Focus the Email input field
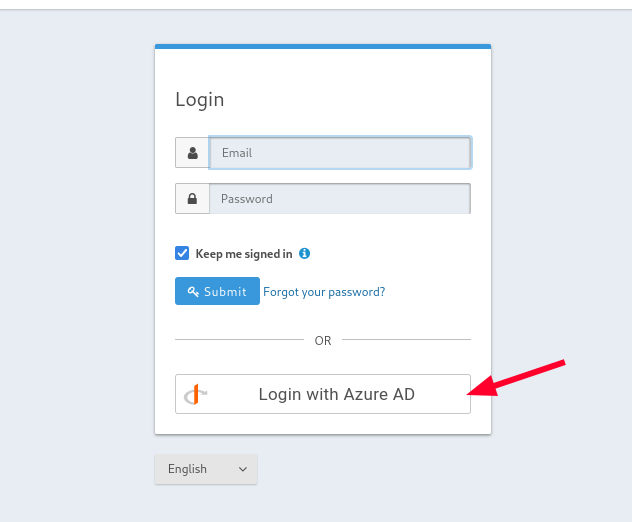The image size is (632, 522). point(340,153)
